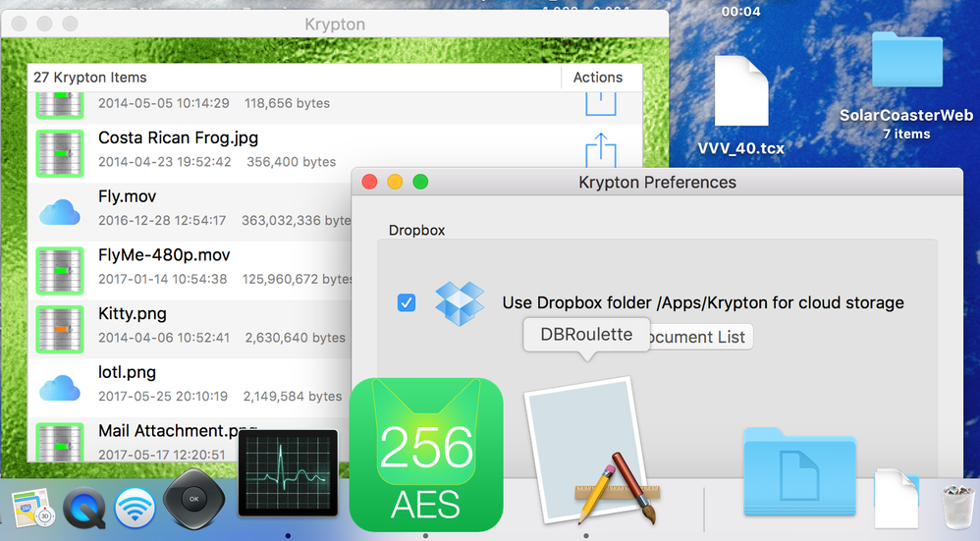Click the Actions column header
This screenshot has height=541, width=980.
(598, 78)
